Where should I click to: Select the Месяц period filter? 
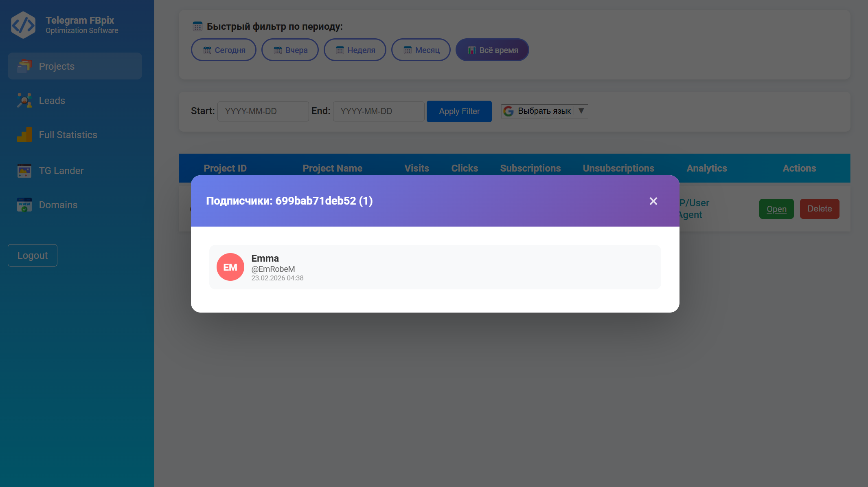pyautogui.click(x=421, y=50)
